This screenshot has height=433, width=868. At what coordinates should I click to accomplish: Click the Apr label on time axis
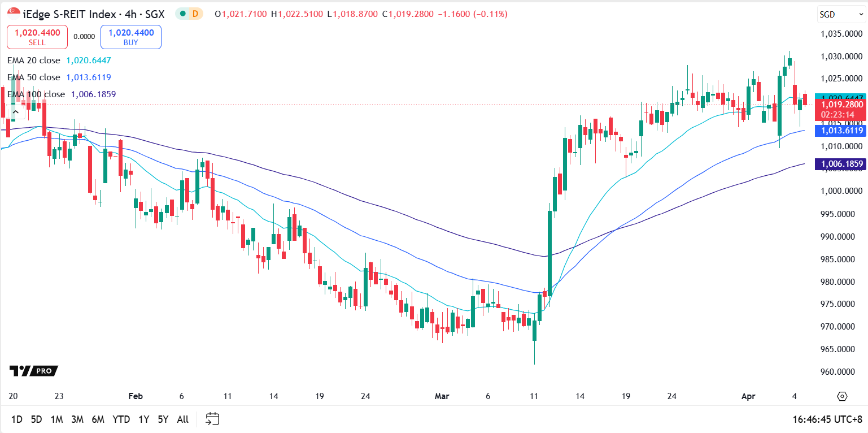pos(748,396)
